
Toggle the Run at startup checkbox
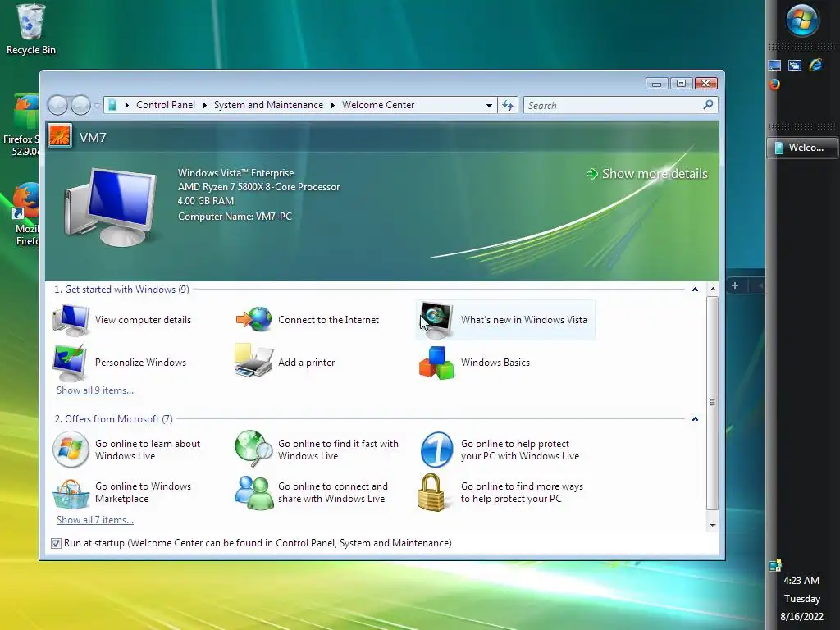tap(56, 543)
